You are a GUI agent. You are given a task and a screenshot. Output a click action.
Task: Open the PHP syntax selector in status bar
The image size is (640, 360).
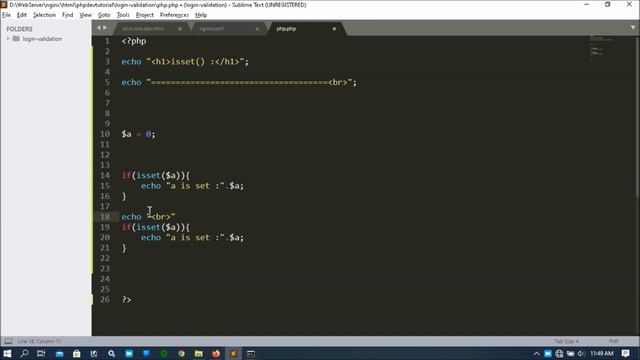(x=613, y=341)
